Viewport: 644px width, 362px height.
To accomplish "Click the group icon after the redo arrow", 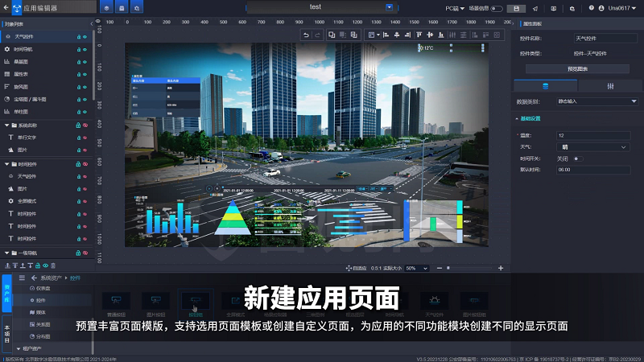I will (x=332, y=35).
